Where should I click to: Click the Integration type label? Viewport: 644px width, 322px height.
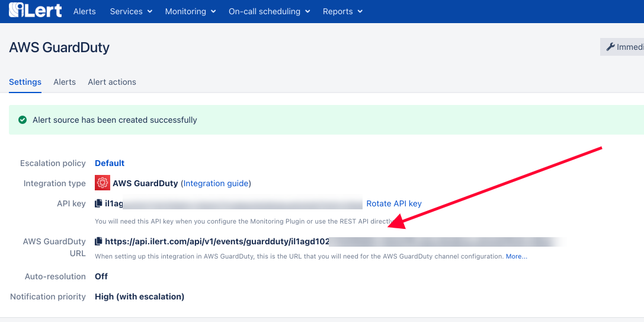[x=55, y=183]
